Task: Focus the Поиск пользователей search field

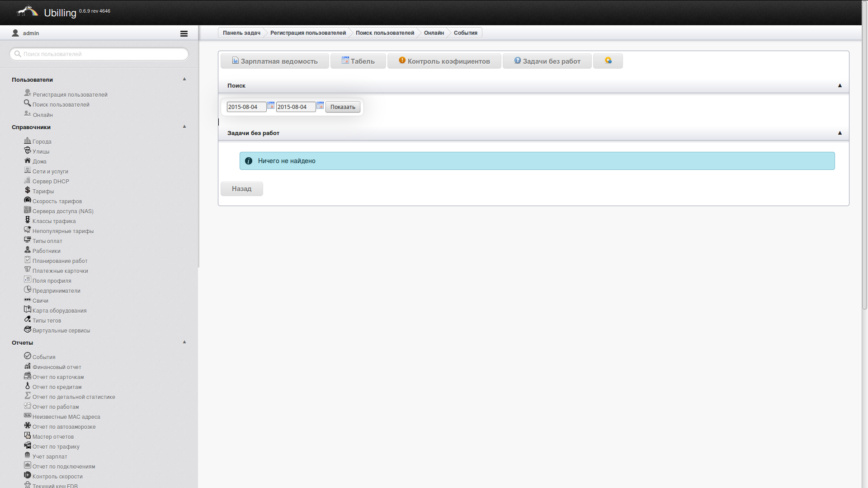Action: point(103,54)
